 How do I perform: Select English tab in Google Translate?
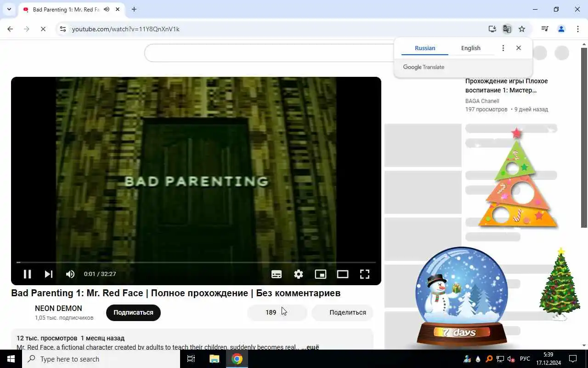471,48
